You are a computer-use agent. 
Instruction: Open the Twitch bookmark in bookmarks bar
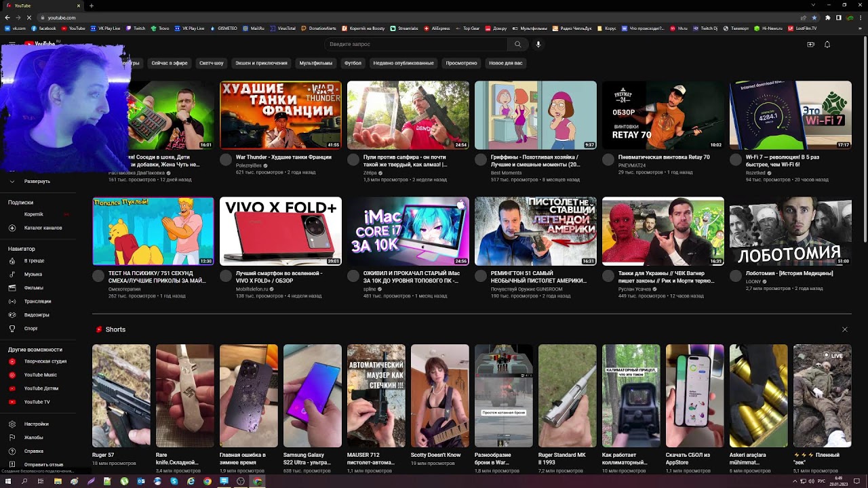coord(136,28)
